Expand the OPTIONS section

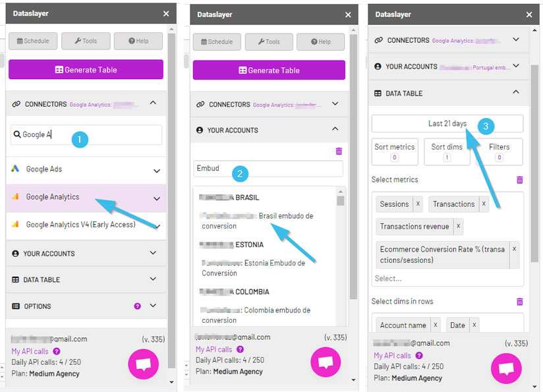click(153, 306)
